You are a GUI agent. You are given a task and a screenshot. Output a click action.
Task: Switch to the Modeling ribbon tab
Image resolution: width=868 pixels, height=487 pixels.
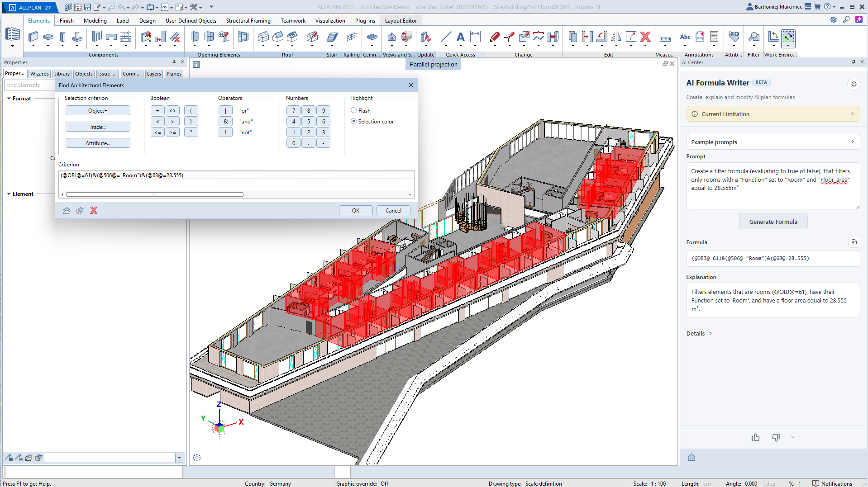point(95,20)
